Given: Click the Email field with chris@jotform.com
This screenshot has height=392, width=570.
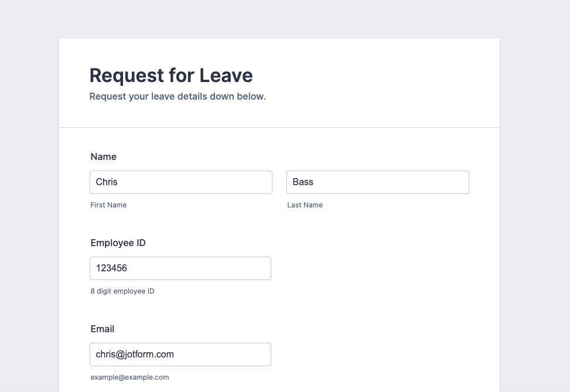Looking at the screenshot, I should point(180,354).
